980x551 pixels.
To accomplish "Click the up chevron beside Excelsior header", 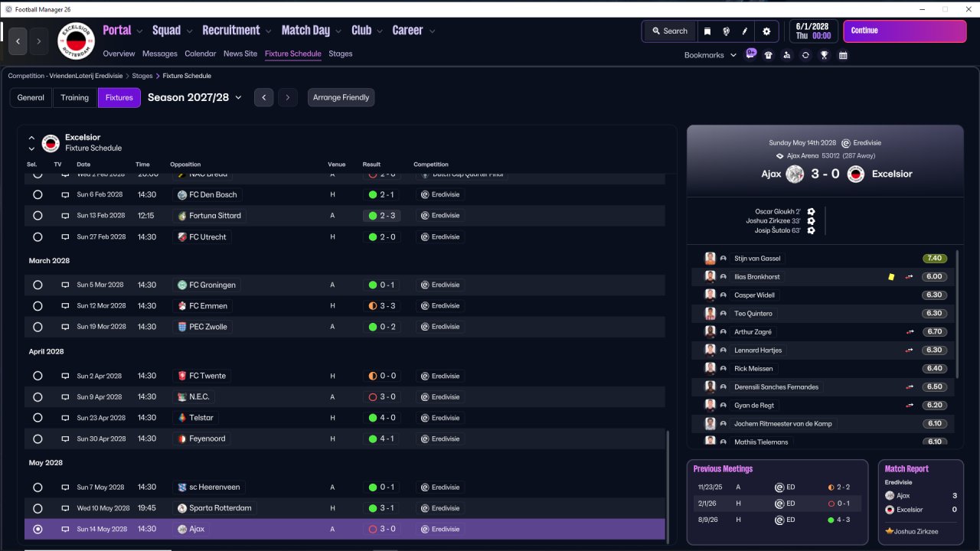I will 31,139.
